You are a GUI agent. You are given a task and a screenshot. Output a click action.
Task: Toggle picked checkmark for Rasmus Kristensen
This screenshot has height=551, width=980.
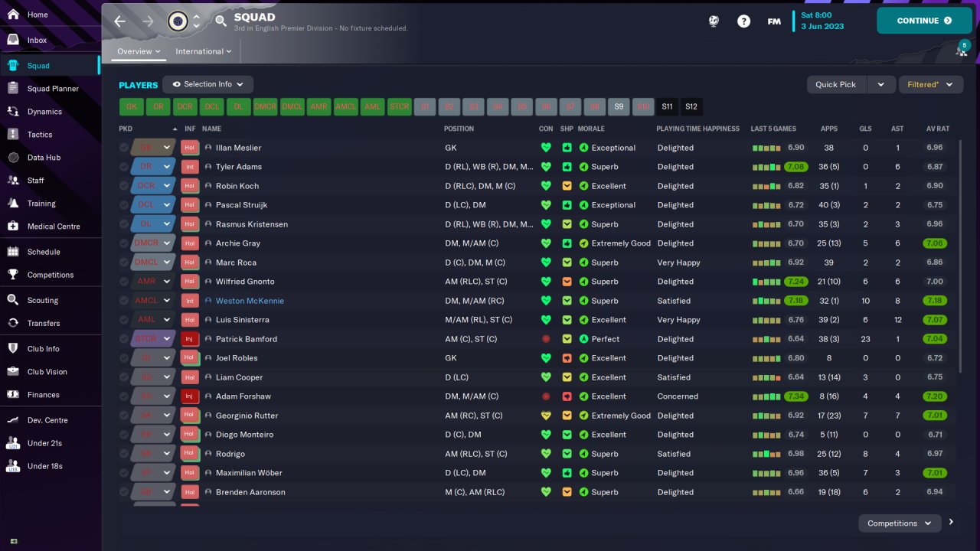[124, 224]
